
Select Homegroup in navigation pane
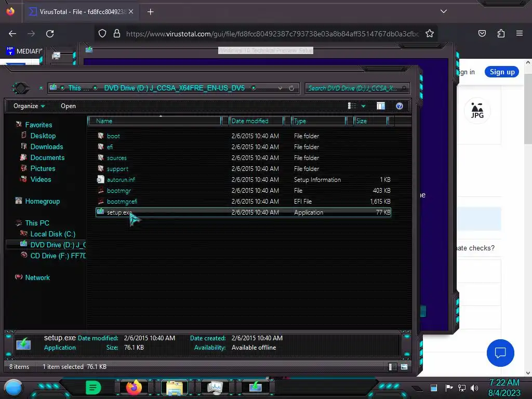(x=43, y=201)
